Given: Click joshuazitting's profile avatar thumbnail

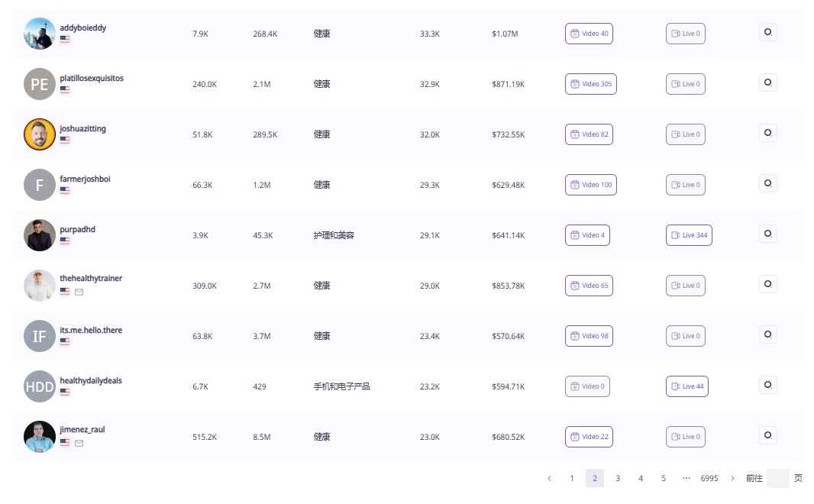Looking at the screenshot, I should 39,134.
